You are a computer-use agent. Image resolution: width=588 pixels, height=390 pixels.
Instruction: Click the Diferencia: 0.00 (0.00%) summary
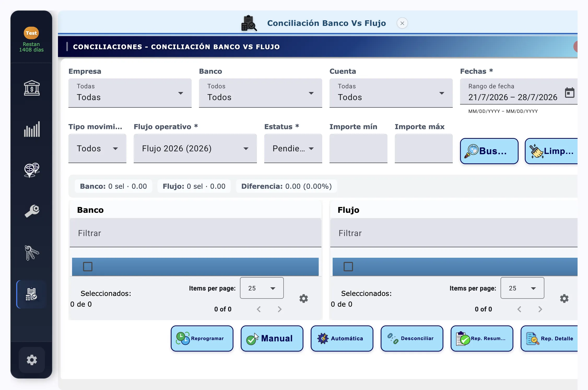[x=286, y=186]
